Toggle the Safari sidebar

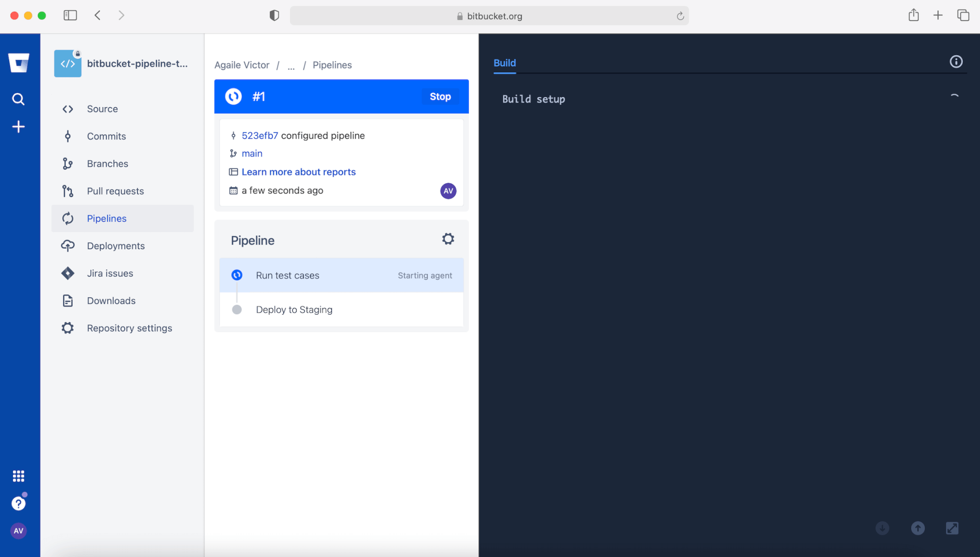(x=70, y=15)
